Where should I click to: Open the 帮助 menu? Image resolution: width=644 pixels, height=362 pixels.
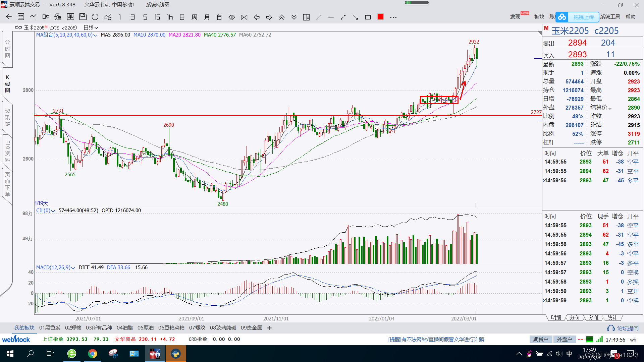(631, 17)
